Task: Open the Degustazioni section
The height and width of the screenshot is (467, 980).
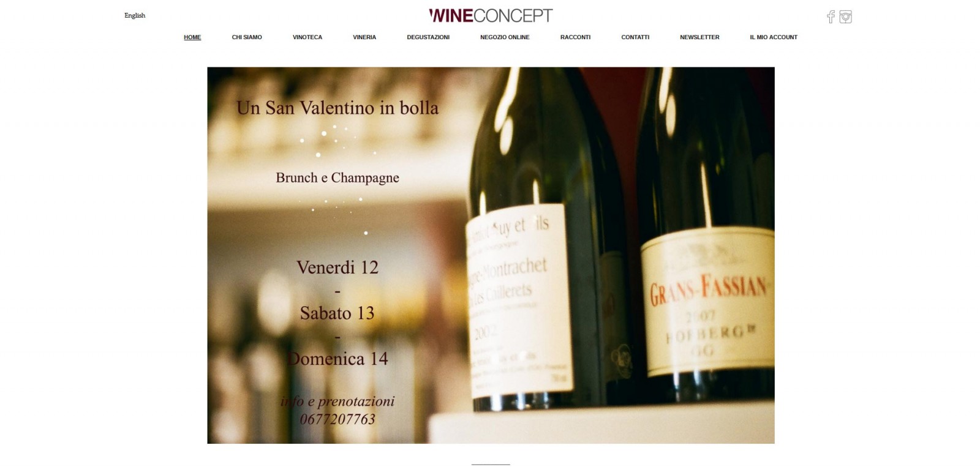Action: 428,37
